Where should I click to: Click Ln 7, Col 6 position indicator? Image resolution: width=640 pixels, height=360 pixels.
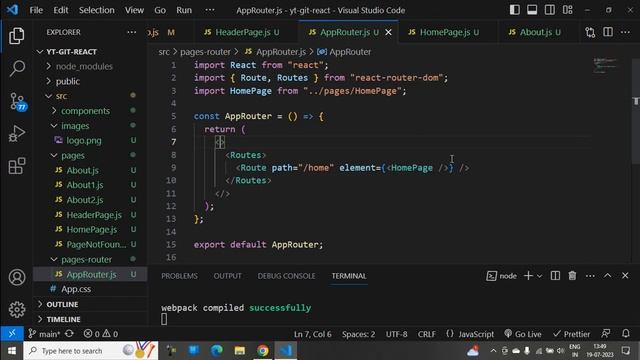click(x=313, y=334)
